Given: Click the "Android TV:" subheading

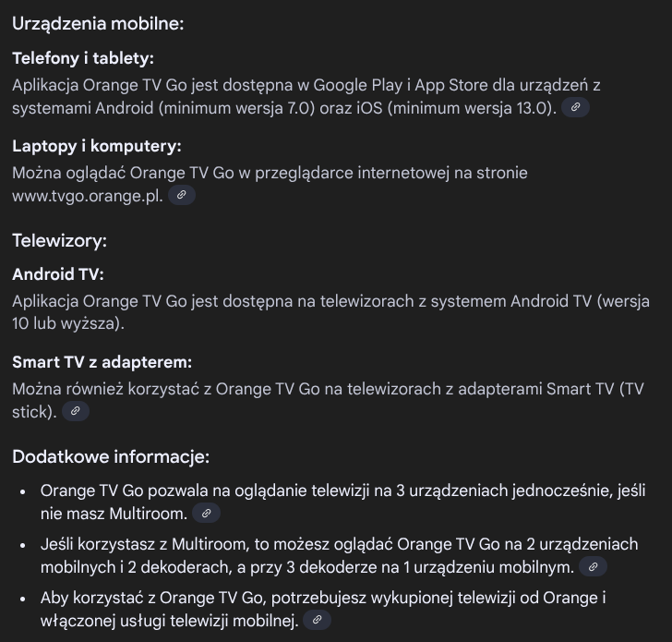Looking at the screenshot, I should pos(58,274).
